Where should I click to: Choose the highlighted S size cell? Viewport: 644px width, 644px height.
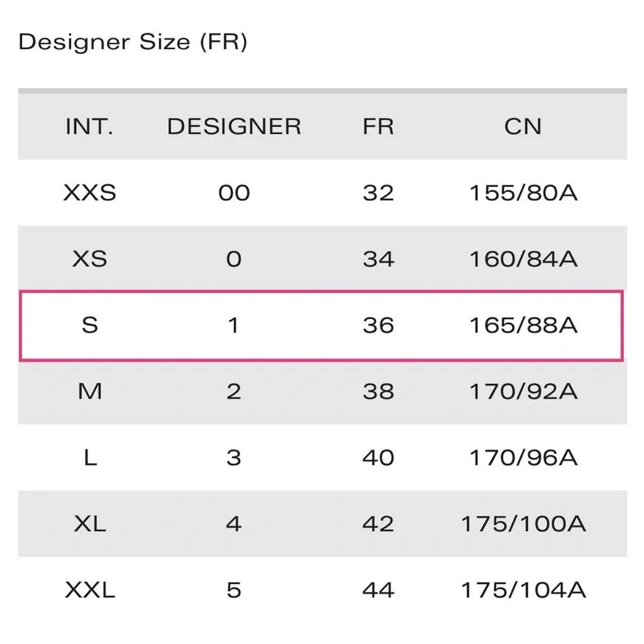point(90,325)
